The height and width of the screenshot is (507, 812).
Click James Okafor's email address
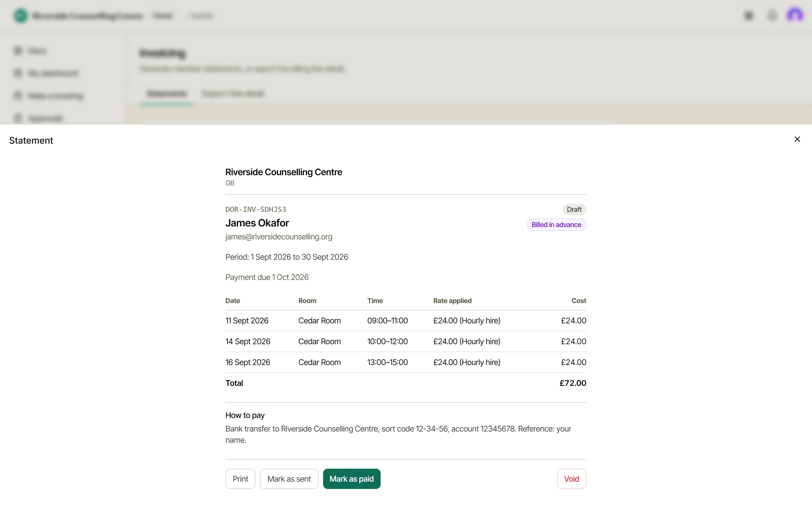point(279,237)
